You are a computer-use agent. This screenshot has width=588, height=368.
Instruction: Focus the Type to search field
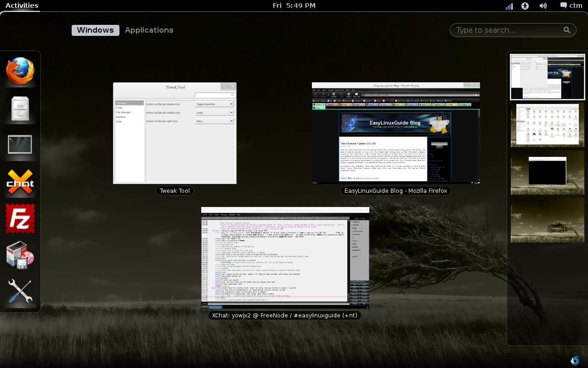tap(513, 30)
